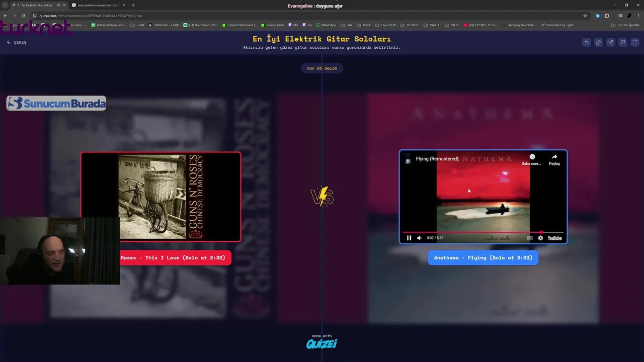Reload the page

23,16
